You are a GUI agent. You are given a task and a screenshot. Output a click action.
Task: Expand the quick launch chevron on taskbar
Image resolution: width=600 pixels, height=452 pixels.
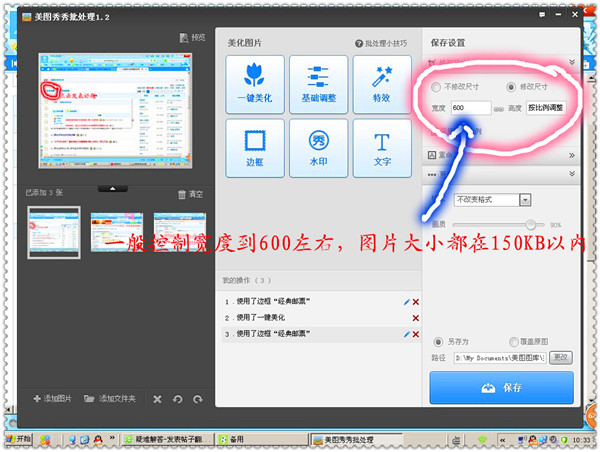[x=112, y=438]
